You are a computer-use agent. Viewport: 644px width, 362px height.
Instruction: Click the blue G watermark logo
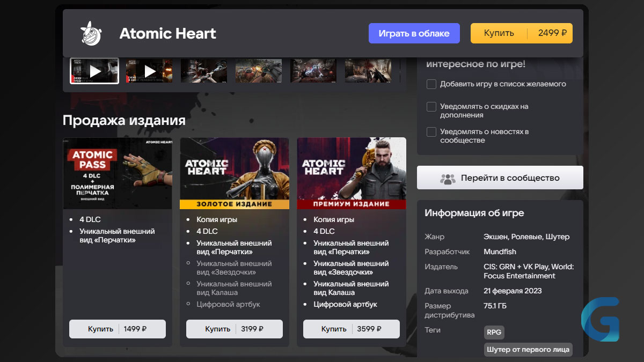point(600,319)
